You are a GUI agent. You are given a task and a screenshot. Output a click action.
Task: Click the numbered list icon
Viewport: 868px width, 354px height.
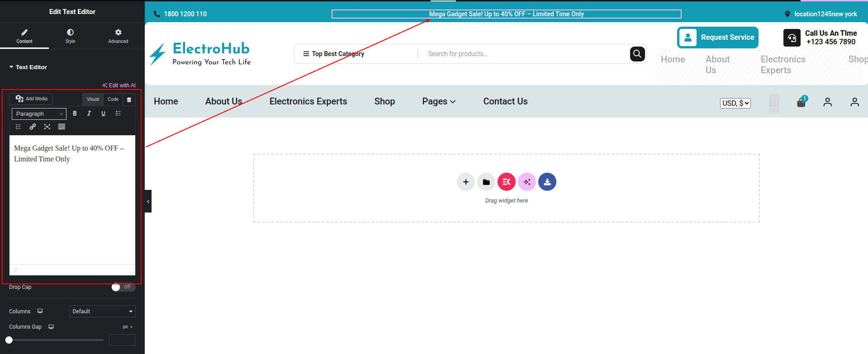coord(19,127)
